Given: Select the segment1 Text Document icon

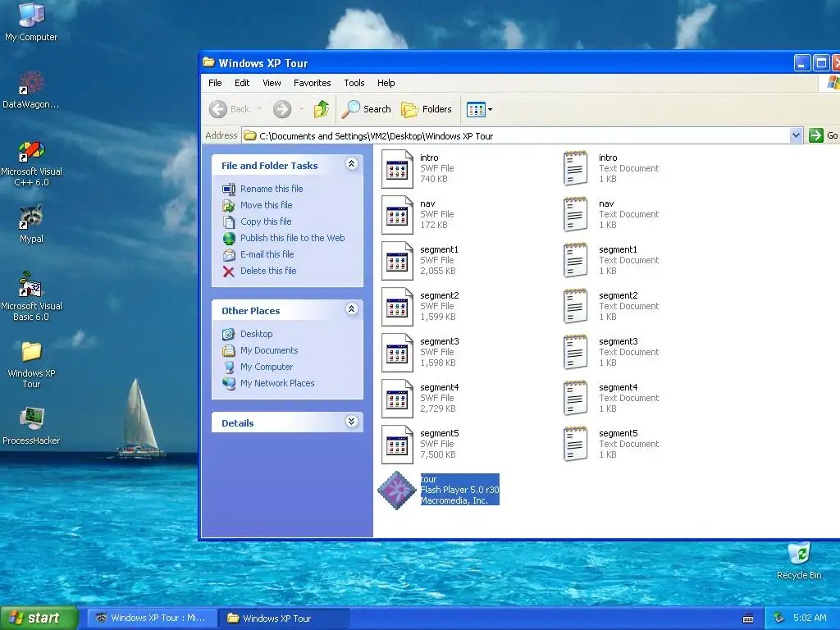Looking at the screenshot, I should click(576, 260).
